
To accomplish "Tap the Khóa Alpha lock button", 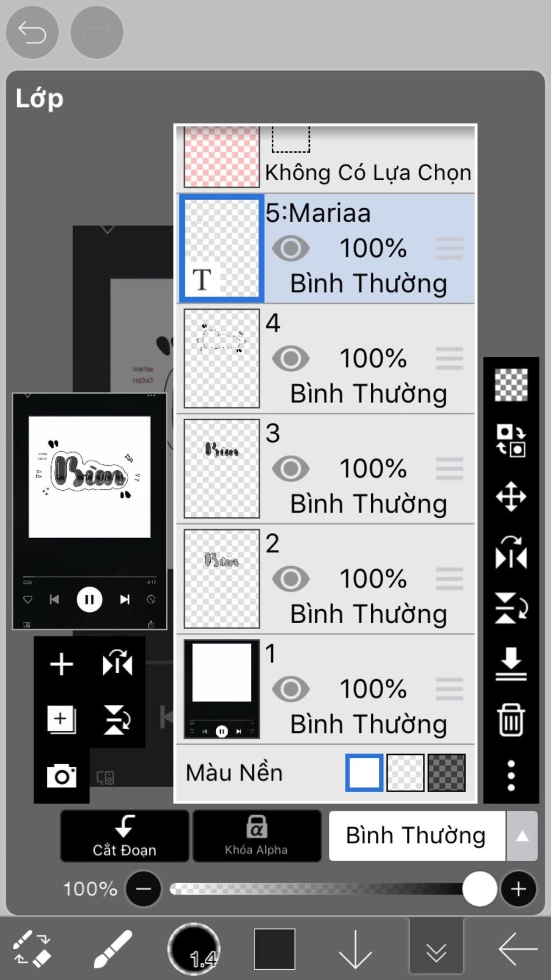I will [x=257, y=836].
